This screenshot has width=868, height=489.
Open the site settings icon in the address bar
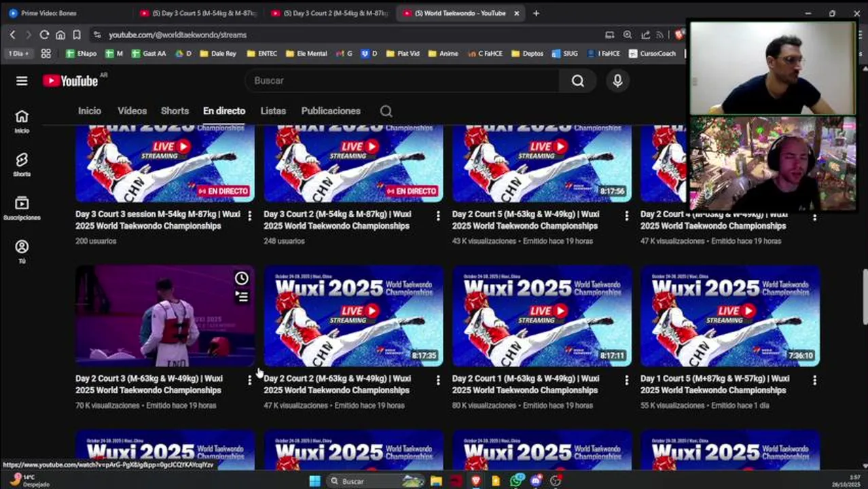coord(97,35)
